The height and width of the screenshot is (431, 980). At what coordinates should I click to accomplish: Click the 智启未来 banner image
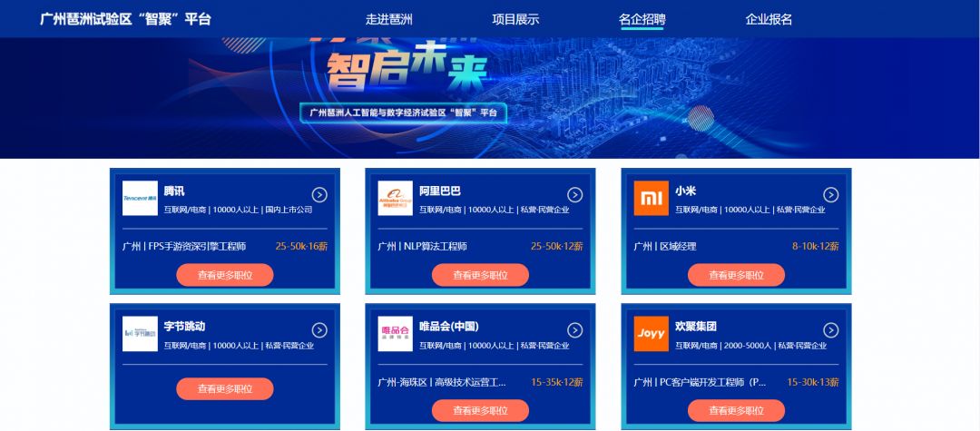coord(490,97)
